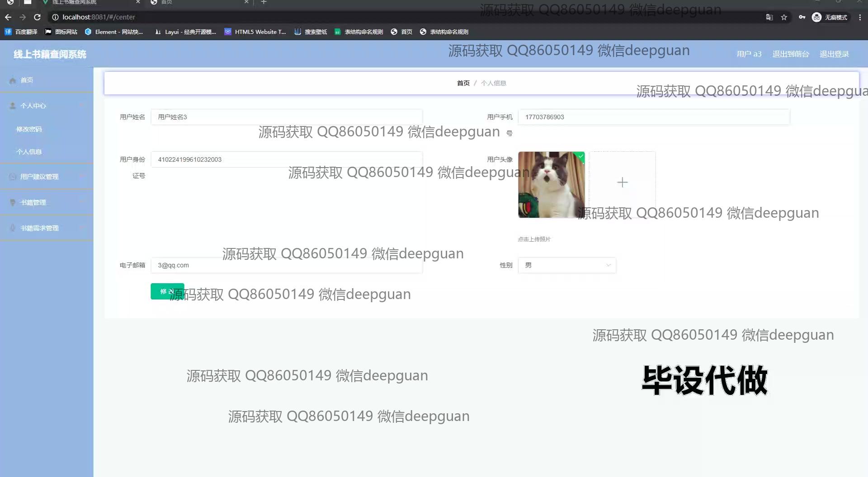This screenshot has width=868, height=477.
Task: Expand the 用户建议管理 sidebar menu
Action: click(47, 177)
